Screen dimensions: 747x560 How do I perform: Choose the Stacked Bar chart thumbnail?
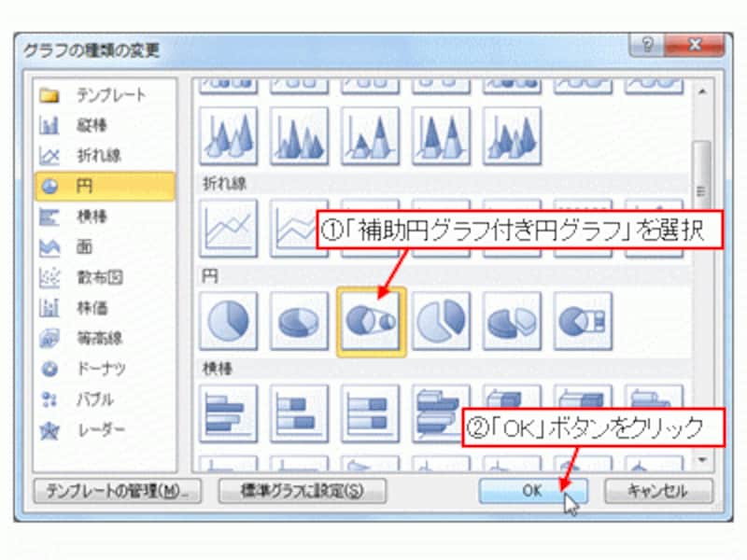pyautogui.click(x=299, y=413)
